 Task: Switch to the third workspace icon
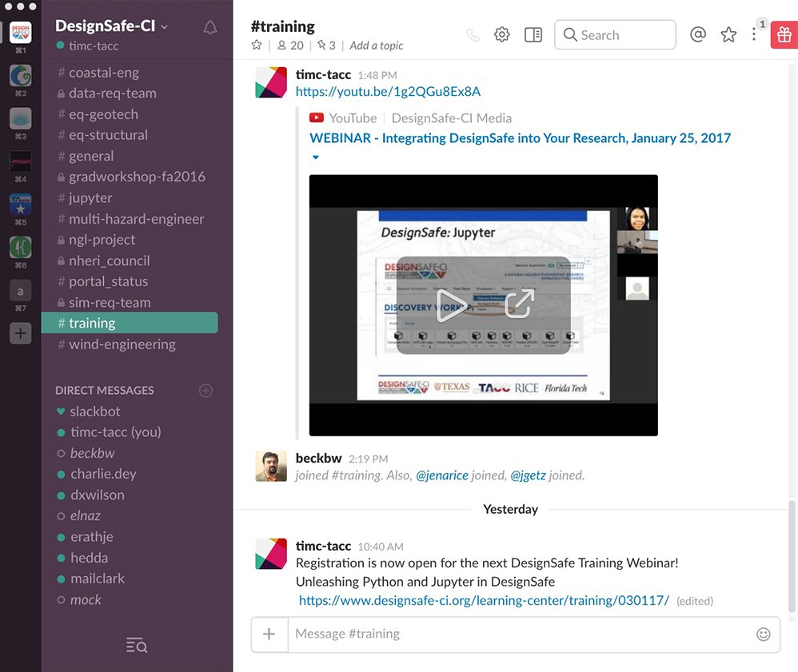coord(20,118)
